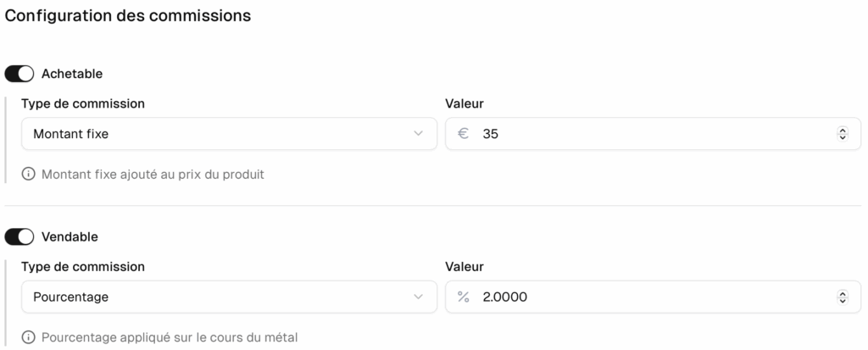The width and height of the screenshot is (868, 350).
Task: Click Type de commission label under Vendable
Action: pos(83,267)
